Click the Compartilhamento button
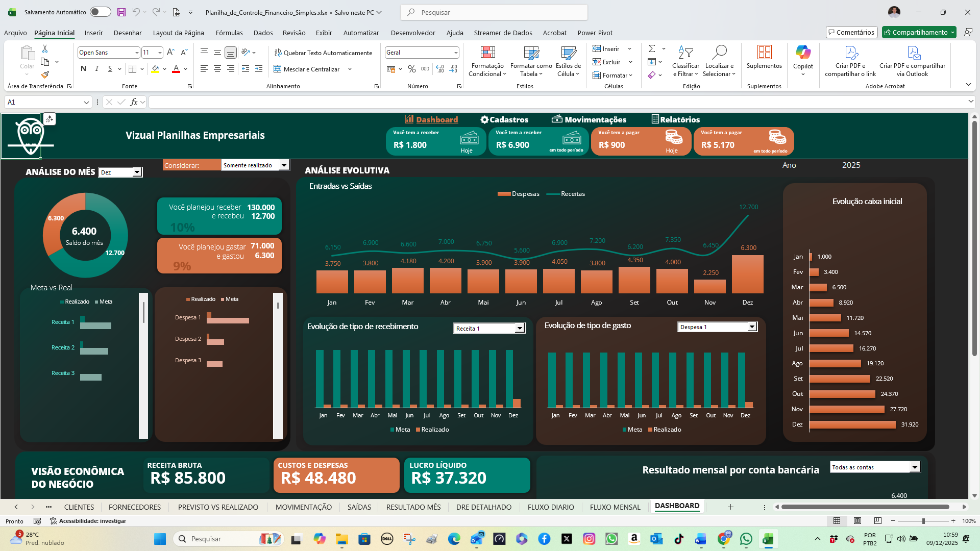The image size is (980, 551). pyautogui.click(x=916, y=32)
